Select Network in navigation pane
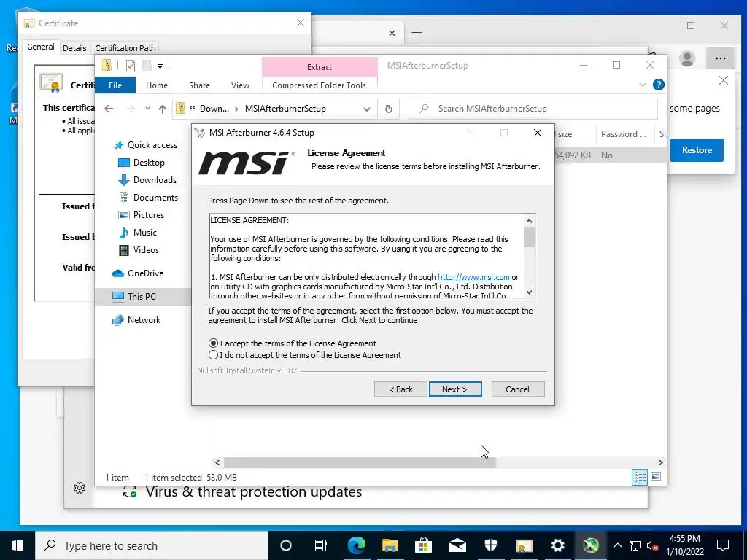Screen dimensions: 747x560 click(x=136, y=320)
